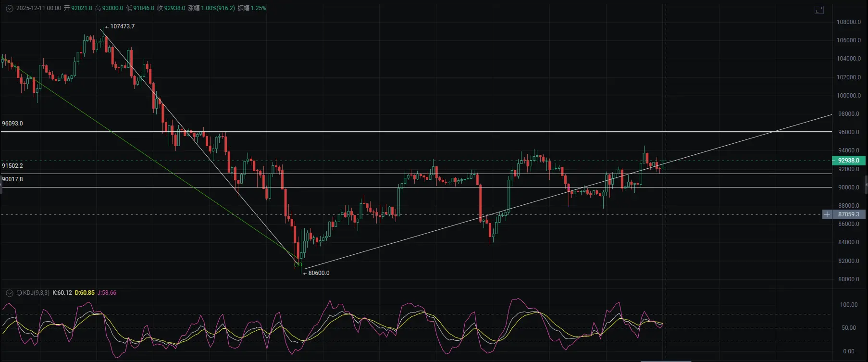
Task: Click the KDJ axis label 50.00
Action: [849, 328]
